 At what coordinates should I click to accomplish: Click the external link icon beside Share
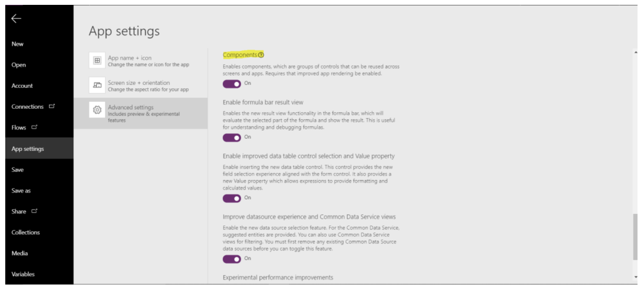point(34,211)
